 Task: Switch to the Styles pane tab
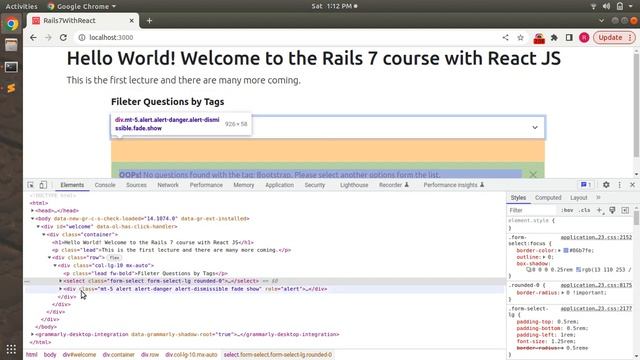click(x=518, y=198)
